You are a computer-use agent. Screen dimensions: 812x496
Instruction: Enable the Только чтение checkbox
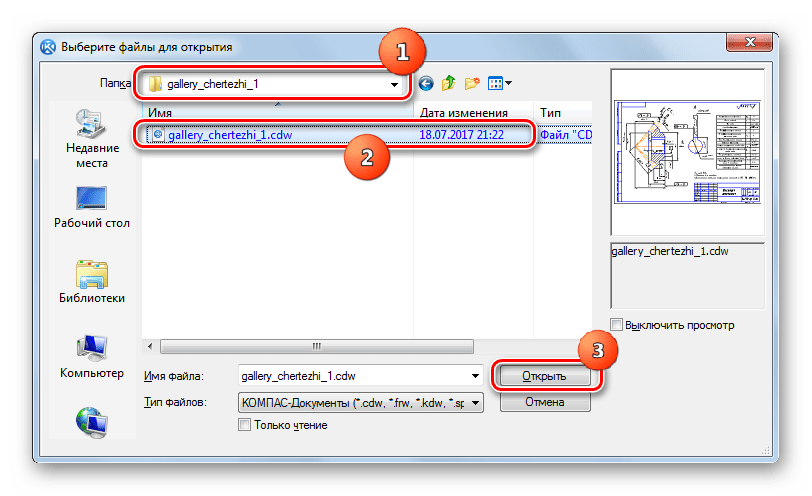tap(246, 425)
